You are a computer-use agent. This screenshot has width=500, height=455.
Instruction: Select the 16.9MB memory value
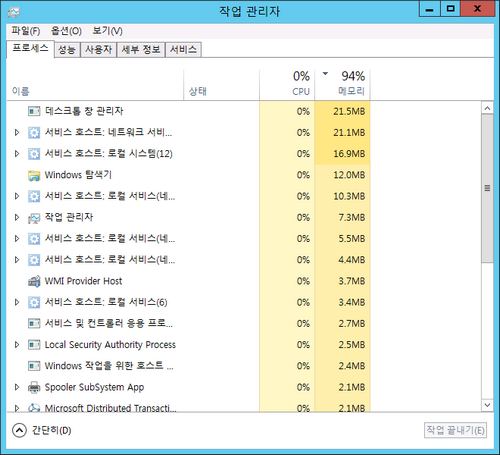pos(349,154)
